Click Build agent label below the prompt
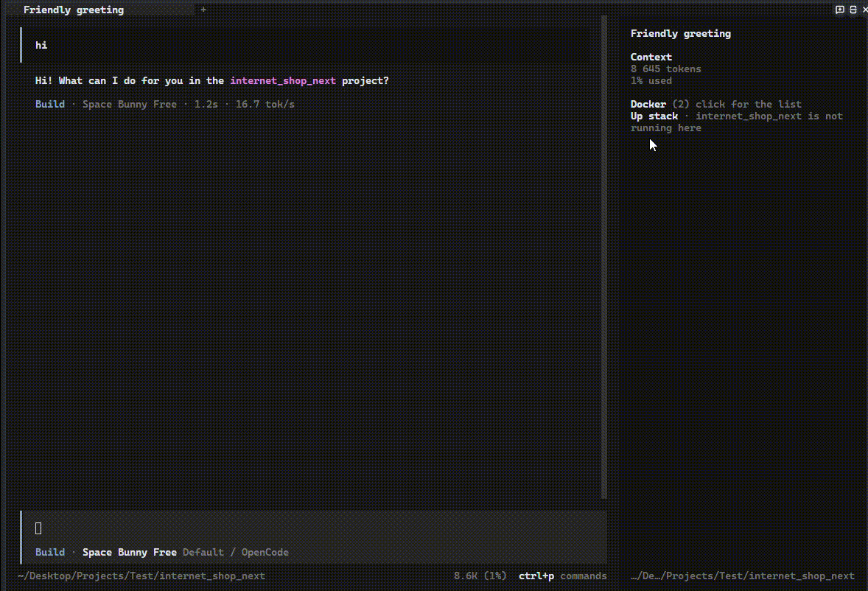868x591 pixels. tap(50, 552)
